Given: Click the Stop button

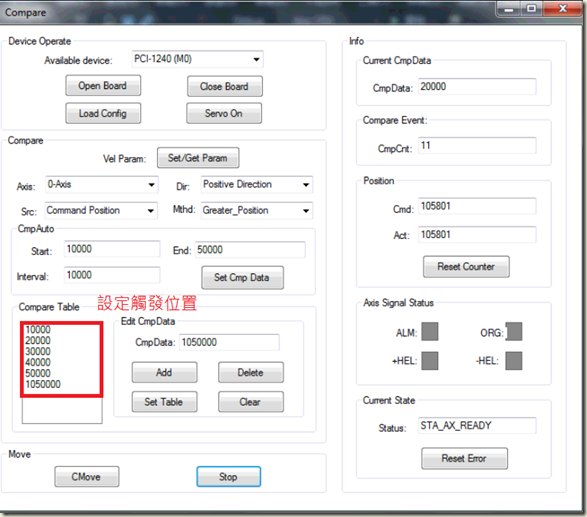Looking at the screenshot, I should tap(228, 477).
